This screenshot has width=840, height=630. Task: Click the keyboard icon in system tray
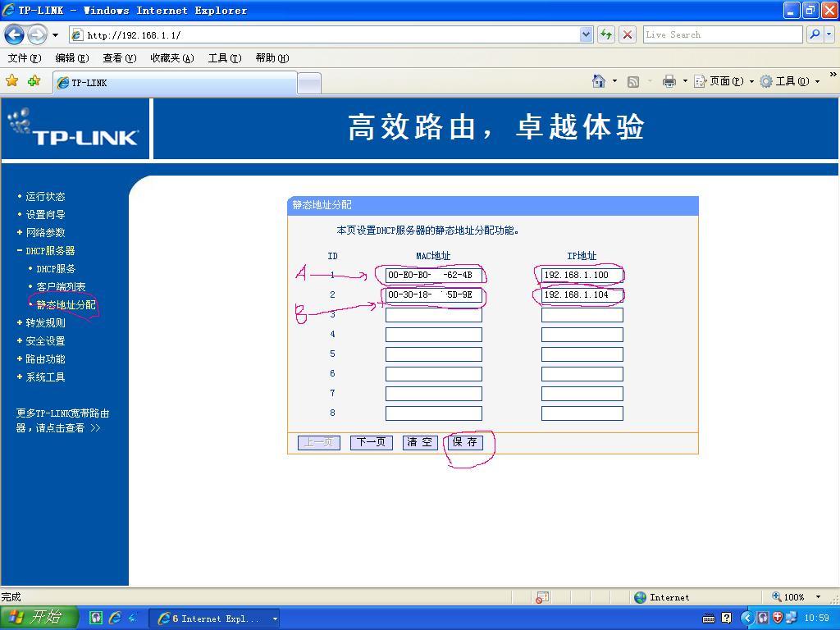[x=708, y=619]
